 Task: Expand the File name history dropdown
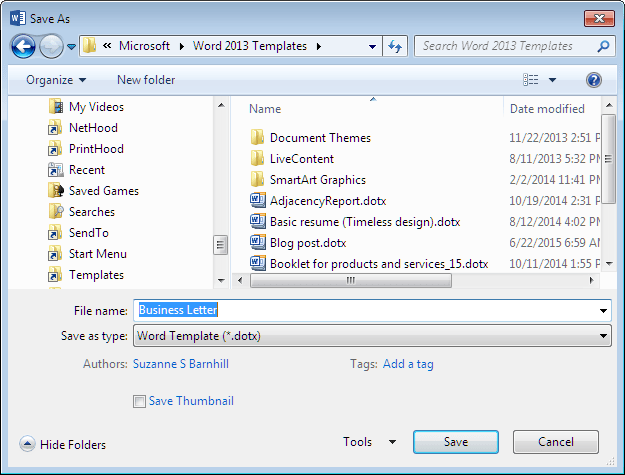pos(603,310)
